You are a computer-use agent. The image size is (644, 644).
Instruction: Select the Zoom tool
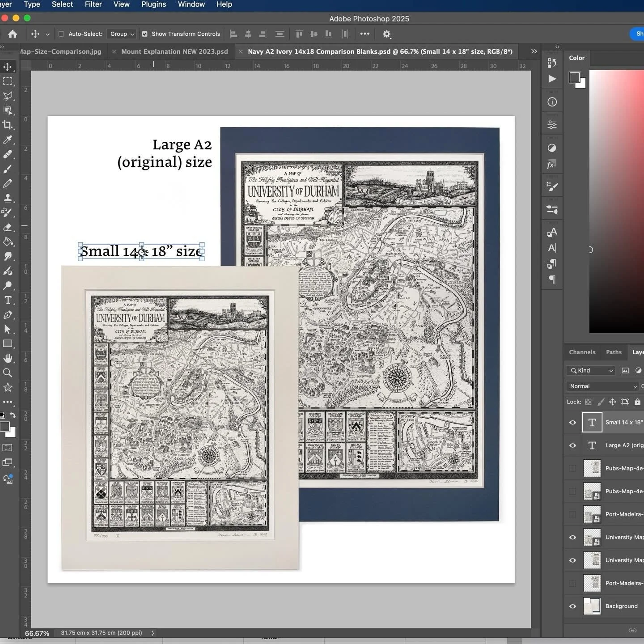click(x=8, y=373)
